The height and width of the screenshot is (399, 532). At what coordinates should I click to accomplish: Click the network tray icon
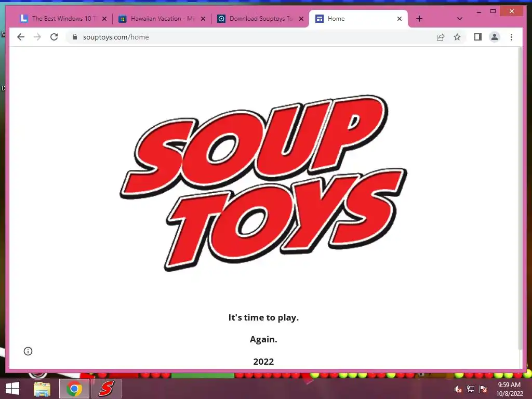tap(471, 389)
